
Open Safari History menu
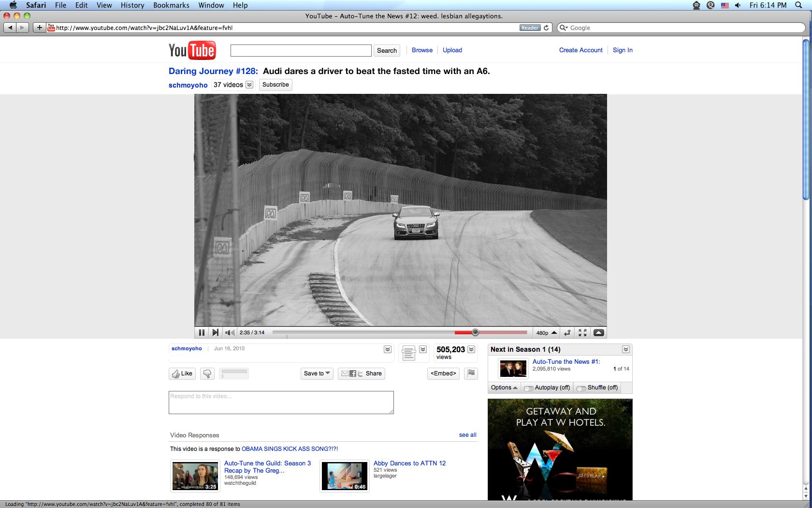click(x=132, y=5)
